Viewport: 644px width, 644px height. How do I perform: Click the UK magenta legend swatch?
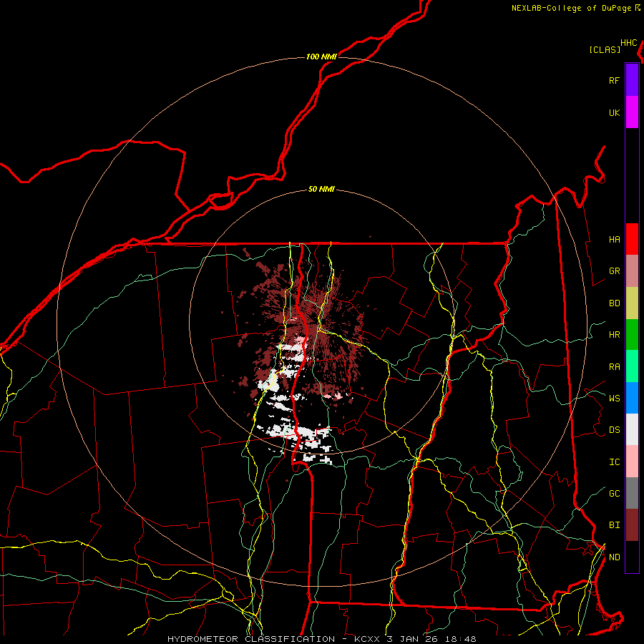coord(632,112)
